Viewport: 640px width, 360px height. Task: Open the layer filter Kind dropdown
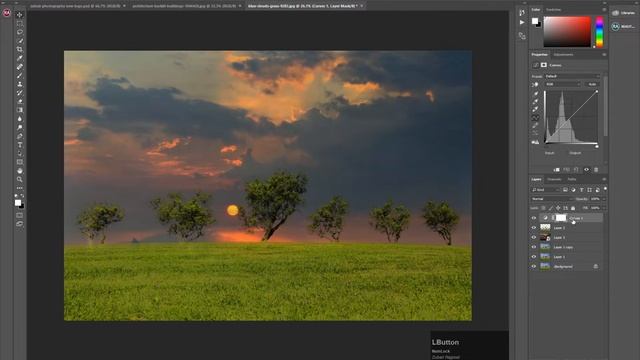pyautogui.click(x=545, y=190)
